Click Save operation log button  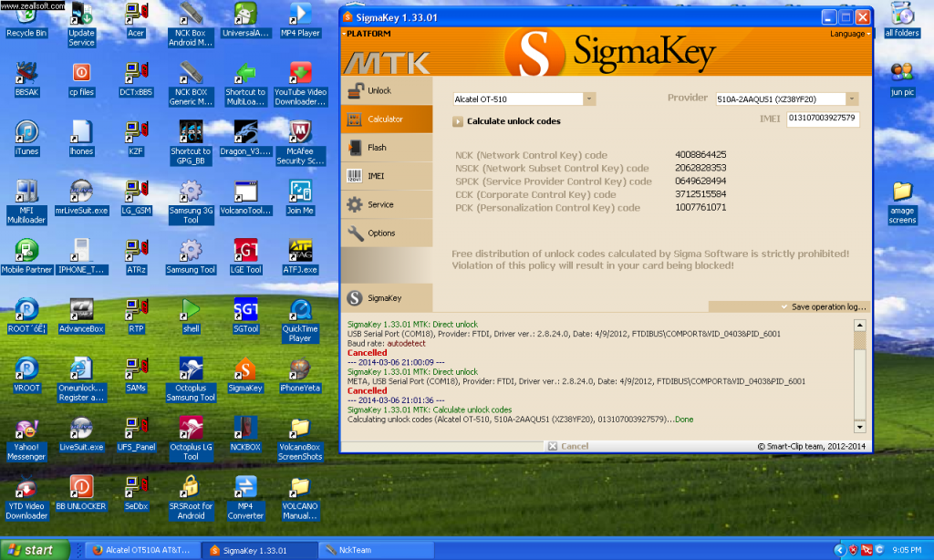tap(823, 307)
